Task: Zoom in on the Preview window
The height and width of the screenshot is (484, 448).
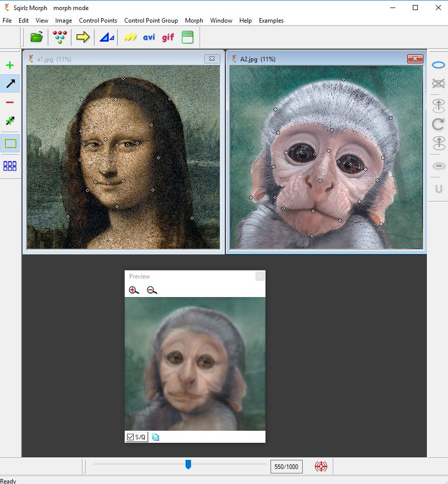Action: click(134, 290)
